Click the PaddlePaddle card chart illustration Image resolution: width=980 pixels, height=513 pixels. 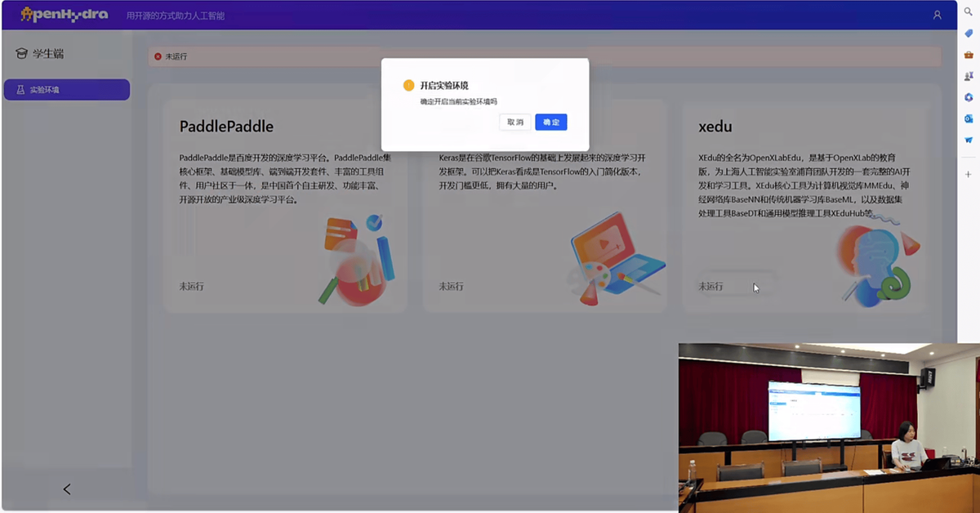[357, 259]
